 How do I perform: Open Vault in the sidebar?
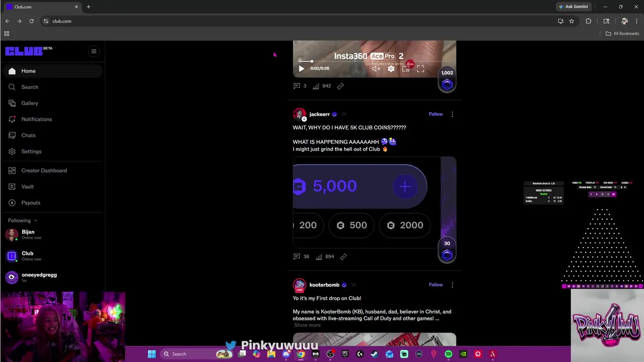(52, 187)
